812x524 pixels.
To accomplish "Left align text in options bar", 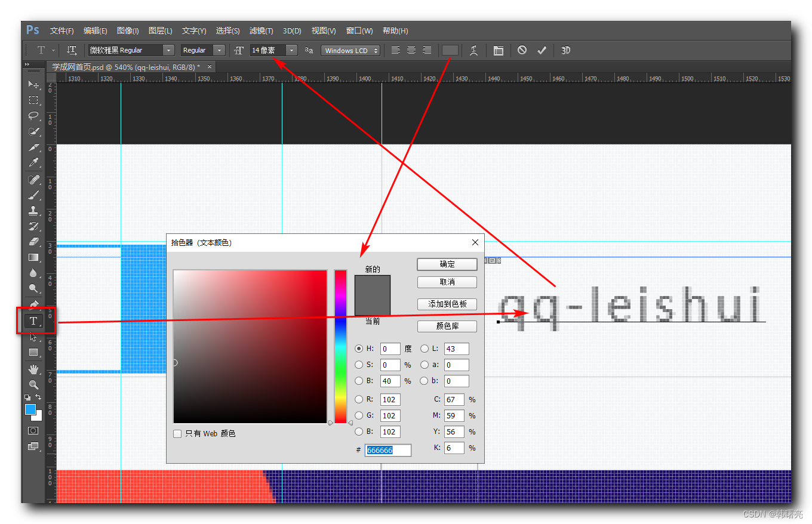I will (395, 51).
